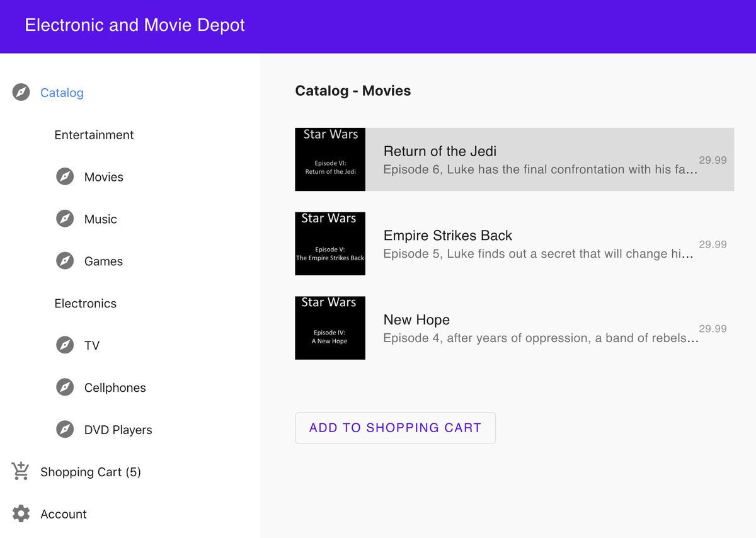The image size is (756, 538).
Task: Select the Empire Strikes Back thumbnail
Action: coord(330,244)
